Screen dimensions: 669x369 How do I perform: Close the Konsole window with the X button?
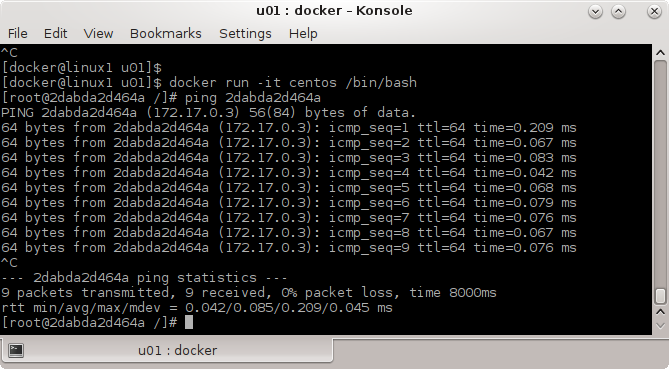click(654, 12)
